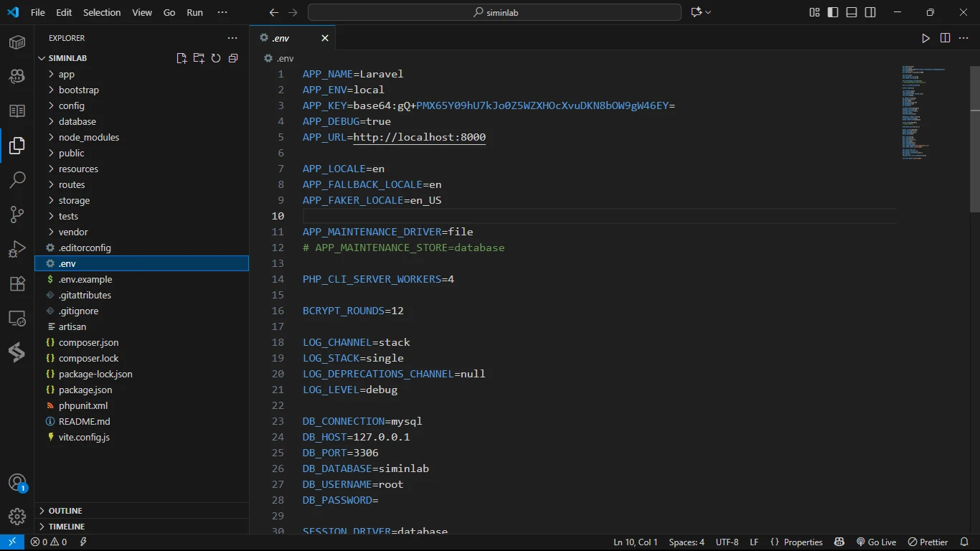The width and height of the screenshot is (980, 551).
Task: Open the Extensions view
Action: pos(17,283)
